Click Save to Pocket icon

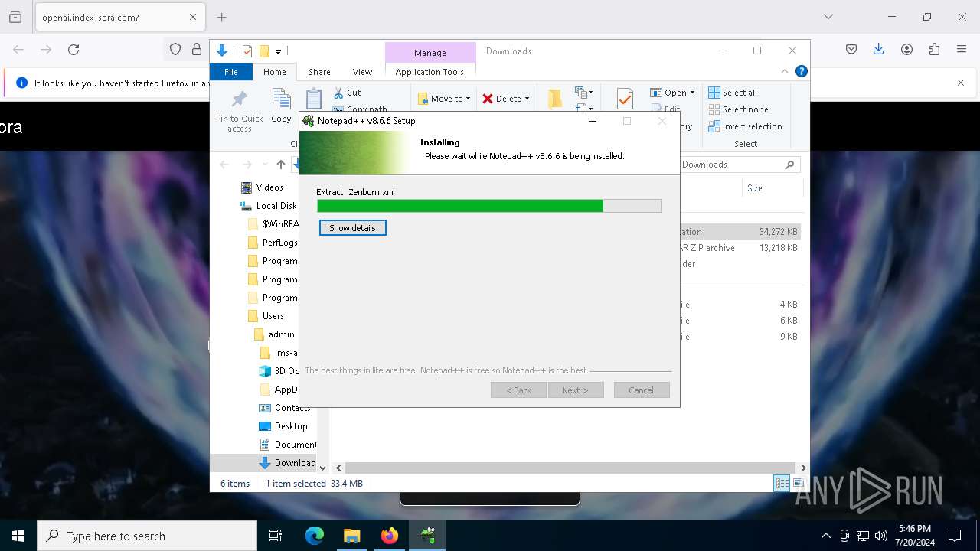click(x=851, y=49)
